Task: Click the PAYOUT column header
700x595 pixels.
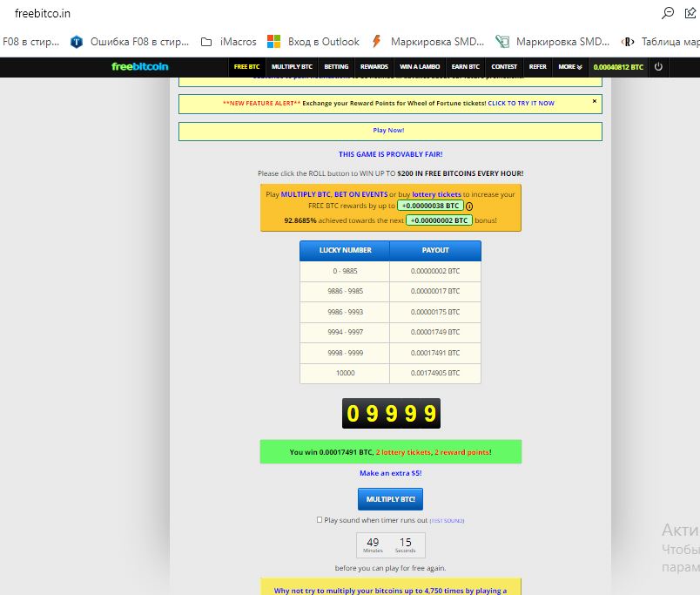Action: pyautogui.click(x=435, y=250)
